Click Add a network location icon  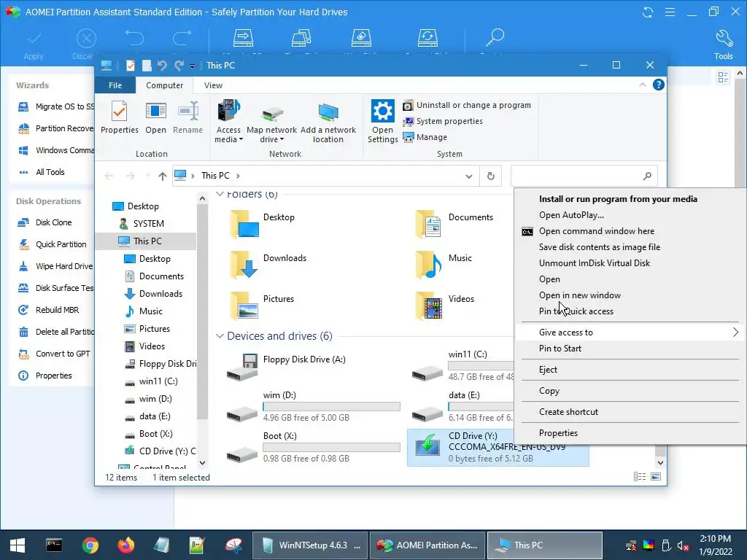click(328, 122)
